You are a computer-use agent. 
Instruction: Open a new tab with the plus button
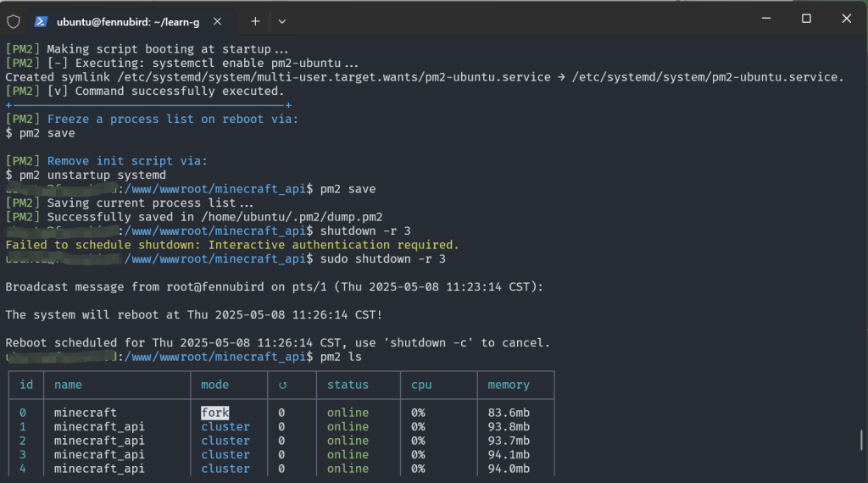pyautogui.click(x=254, y=21)
